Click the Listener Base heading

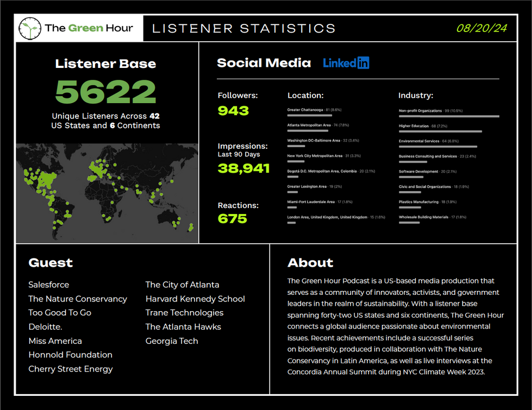(105, 64)
